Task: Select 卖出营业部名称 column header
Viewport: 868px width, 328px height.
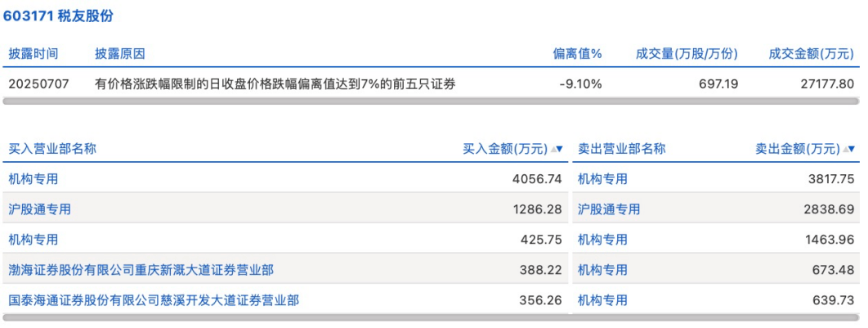Action: [622, 149]
